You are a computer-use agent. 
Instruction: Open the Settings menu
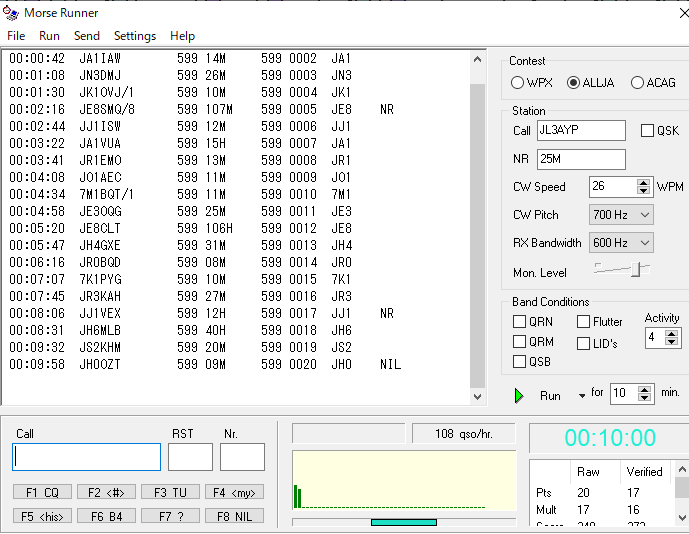[x=135, y=36]
